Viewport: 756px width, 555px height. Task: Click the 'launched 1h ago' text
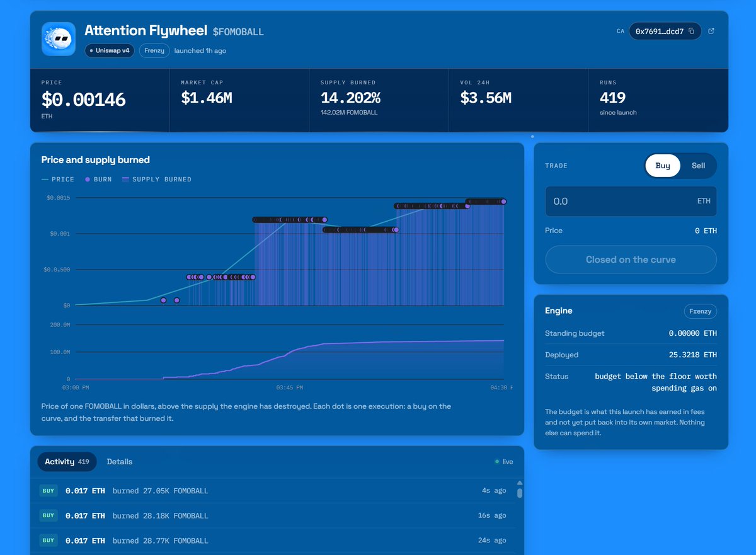click(x=200, y=50)
